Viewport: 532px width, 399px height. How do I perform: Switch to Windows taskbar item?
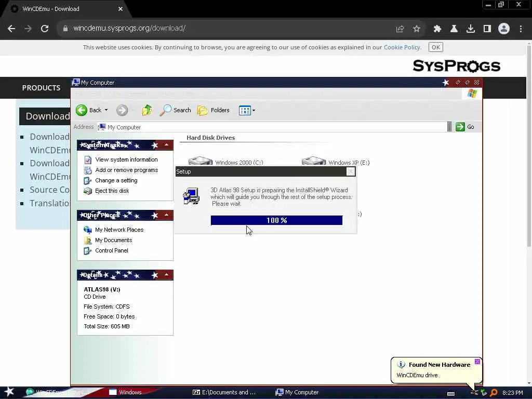coord(125,392)
